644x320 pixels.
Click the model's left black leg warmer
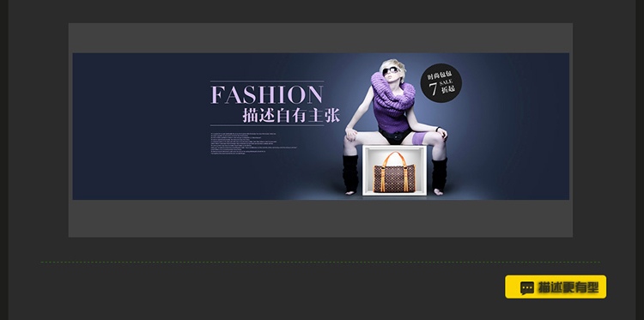pyautogui.click(x=350, y=173)
